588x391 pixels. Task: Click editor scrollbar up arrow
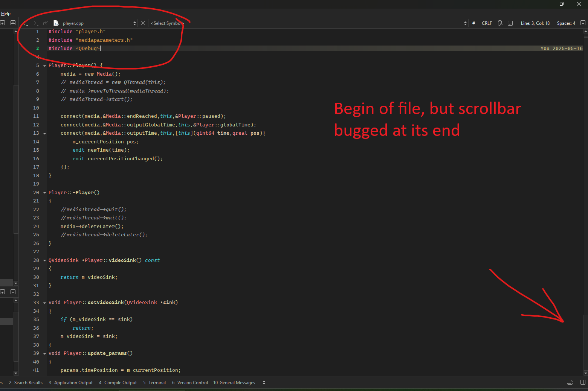(x=586, y=31)
